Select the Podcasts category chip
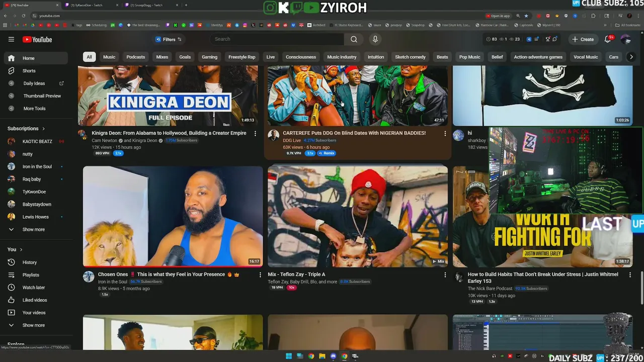 pyautogui.click(x=135, y=57)
